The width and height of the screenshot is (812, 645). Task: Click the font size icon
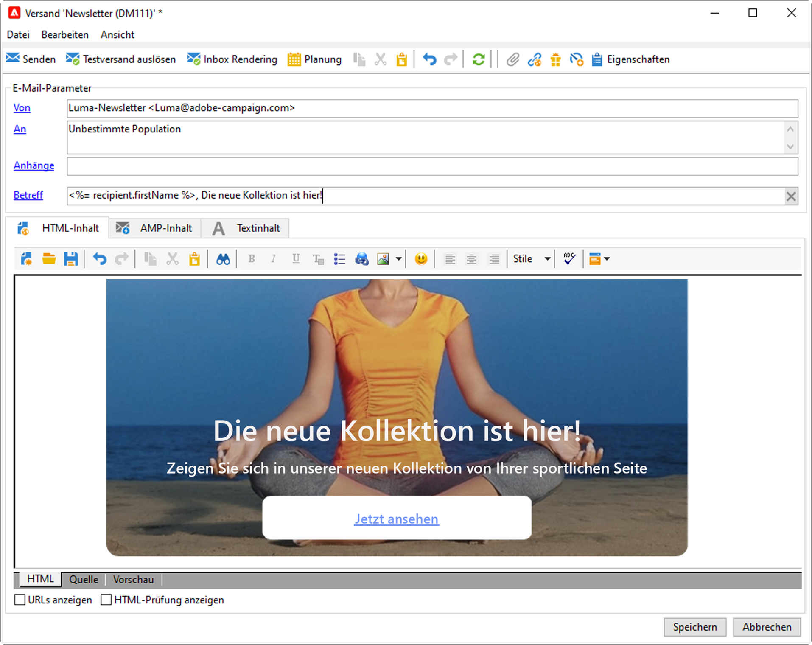(x=318, y=259)
